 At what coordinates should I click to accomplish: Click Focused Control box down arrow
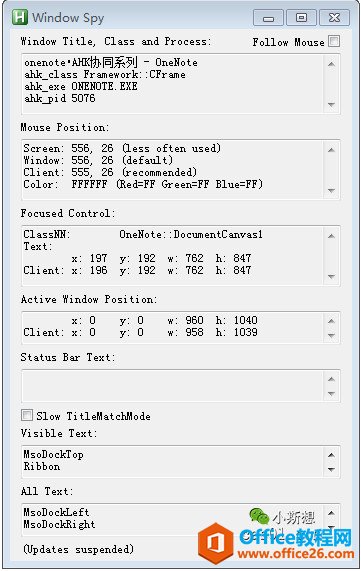pos(331,276)
